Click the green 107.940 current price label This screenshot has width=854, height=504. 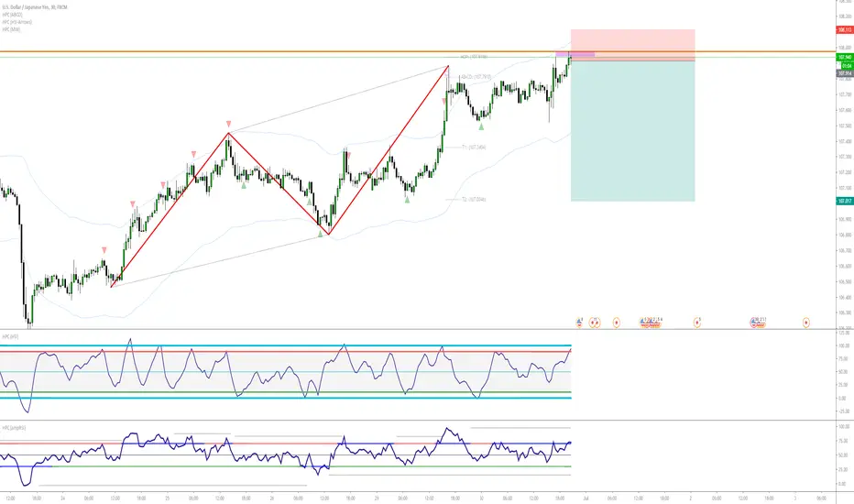[x=845, y=57]
